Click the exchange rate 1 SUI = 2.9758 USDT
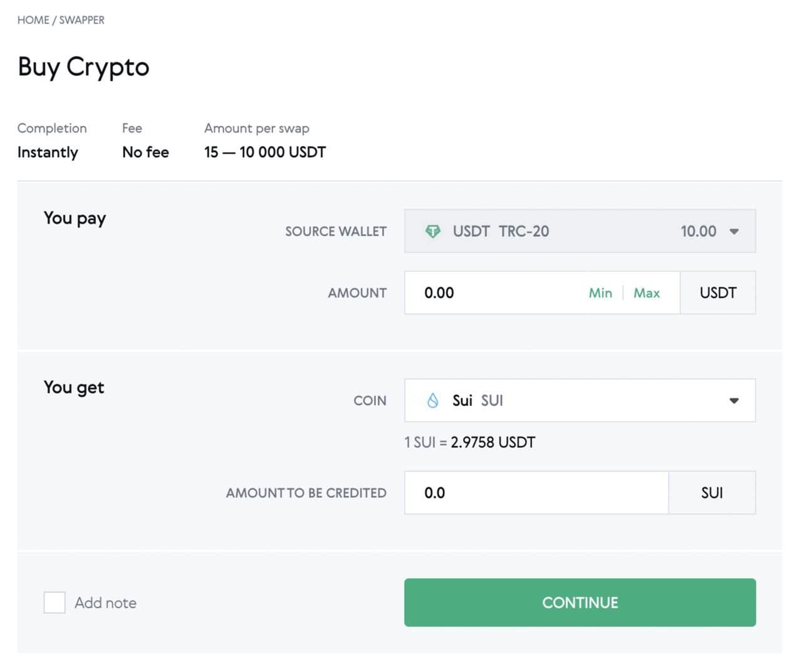 [x=470, y=442]
